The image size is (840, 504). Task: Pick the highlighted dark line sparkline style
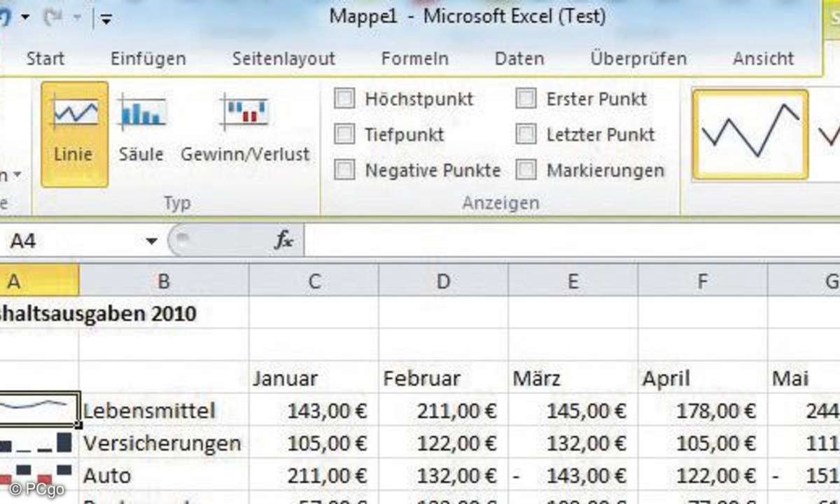[750, 133]
